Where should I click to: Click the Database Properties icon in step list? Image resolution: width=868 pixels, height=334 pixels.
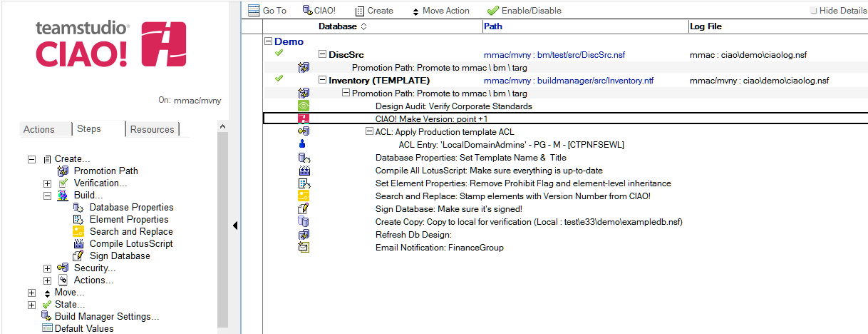[304, 158]
